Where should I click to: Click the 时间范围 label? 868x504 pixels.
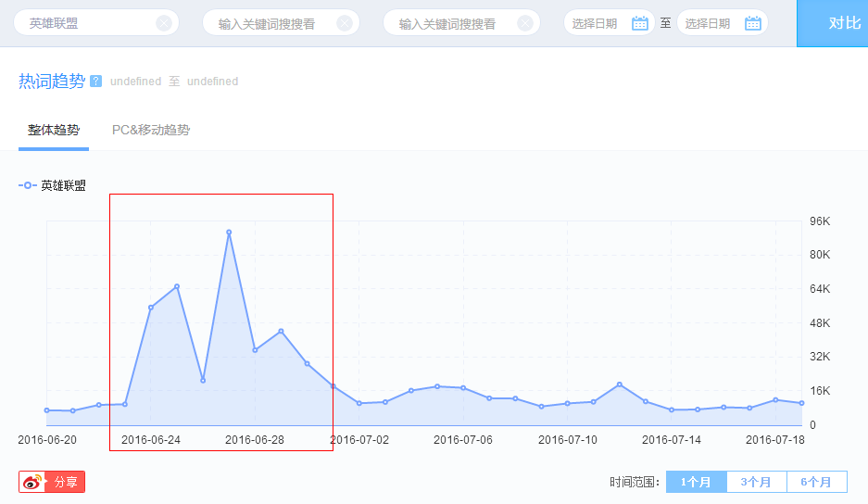635,482
